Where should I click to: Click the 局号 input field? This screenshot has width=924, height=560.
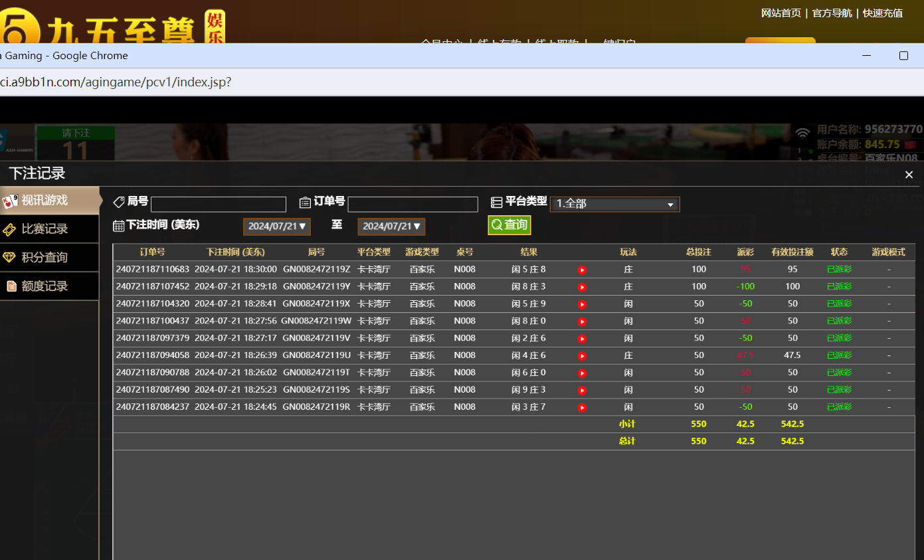(219, 205)
